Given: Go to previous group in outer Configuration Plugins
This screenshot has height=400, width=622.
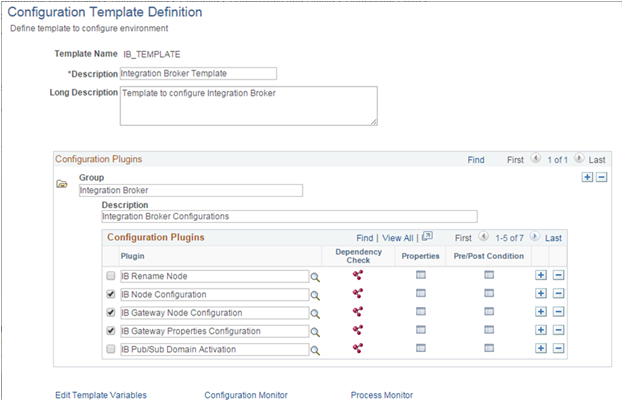Looking at the screenshot, I should pyautogui.click(x=536, y=159).
